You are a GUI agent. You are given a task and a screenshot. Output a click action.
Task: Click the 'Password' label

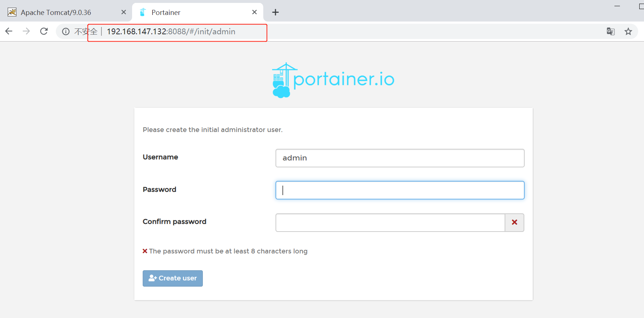coord(159,190)
